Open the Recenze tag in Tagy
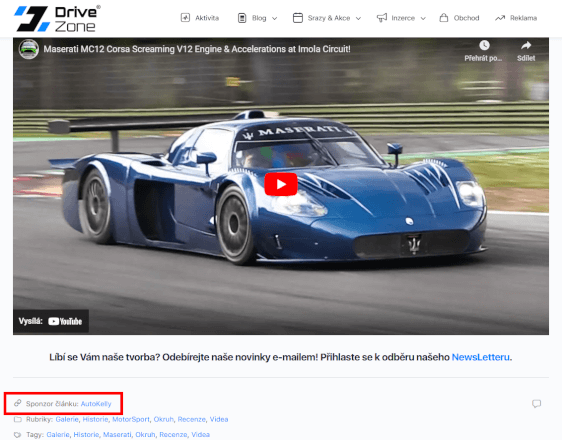This screenshot has height=440, width=562. [173, 435]
